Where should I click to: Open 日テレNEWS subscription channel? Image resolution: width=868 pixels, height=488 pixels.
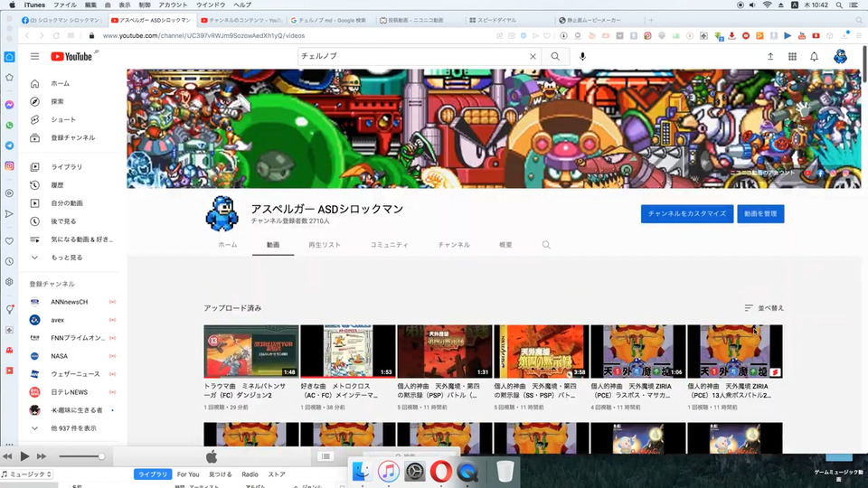tap(71, 392)
